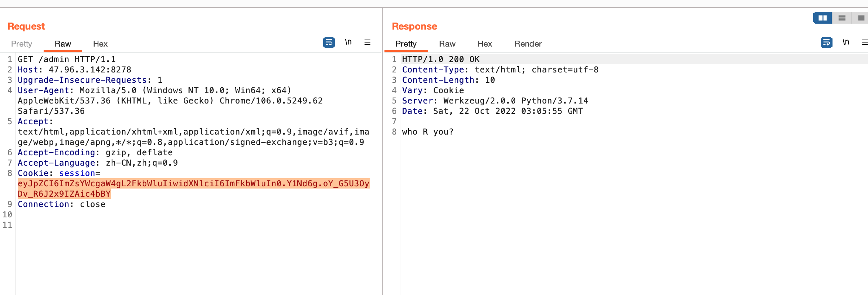Click the Request panel title
Screen dimensions: 868x295
pyautogui.click(x=26, y=26)
